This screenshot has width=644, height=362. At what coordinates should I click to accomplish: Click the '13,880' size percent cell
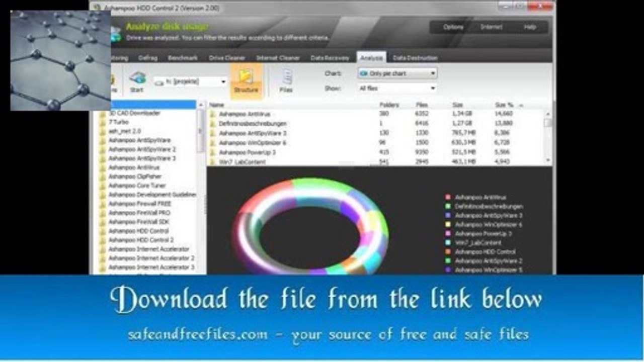pyautogui.click(x=504, y=124)
